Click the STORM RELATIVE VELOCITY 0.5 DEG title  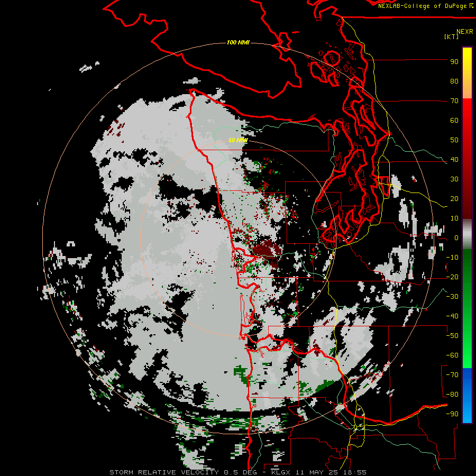pyautogui.click(x=183, y=472)
